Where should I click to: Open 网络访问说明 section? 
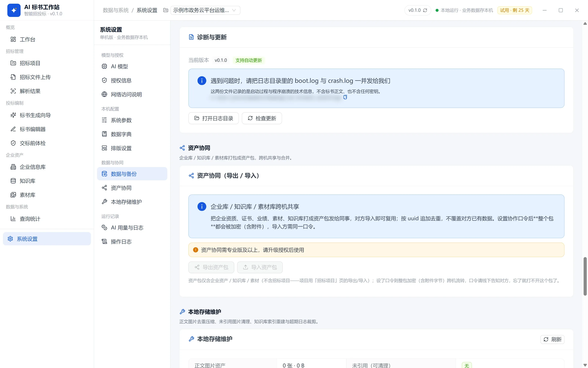pyautogui.click(x=132, y=94)
